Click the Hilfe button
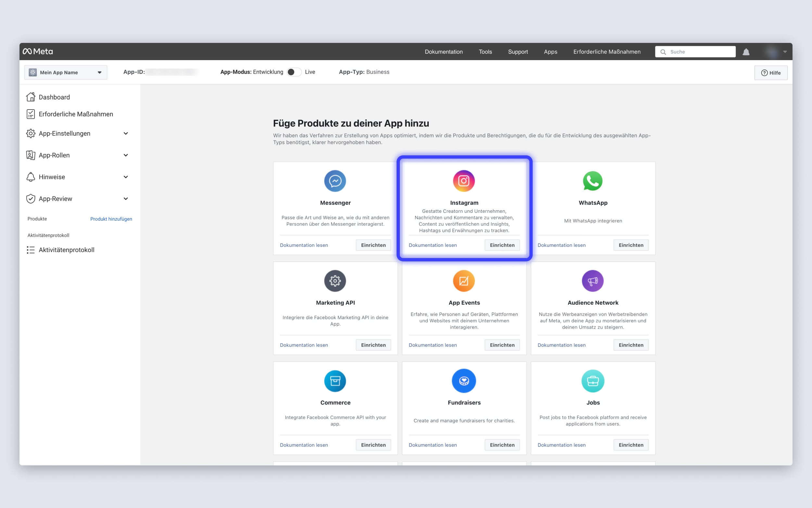 [771, 72]
